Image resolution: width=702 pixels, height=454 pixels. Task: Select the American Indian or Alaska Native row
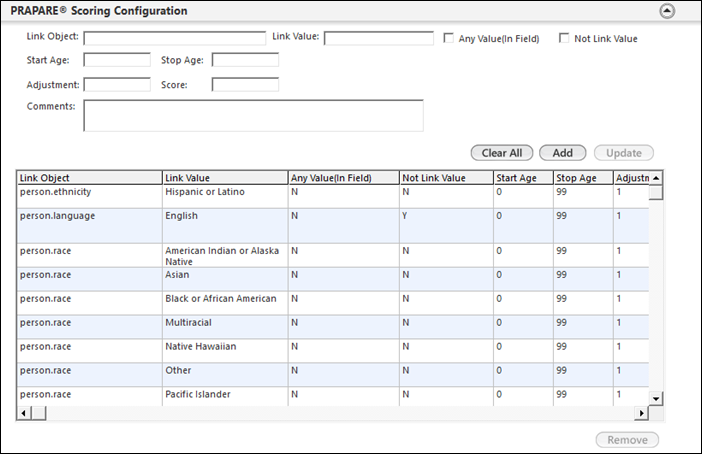point(333,256)
